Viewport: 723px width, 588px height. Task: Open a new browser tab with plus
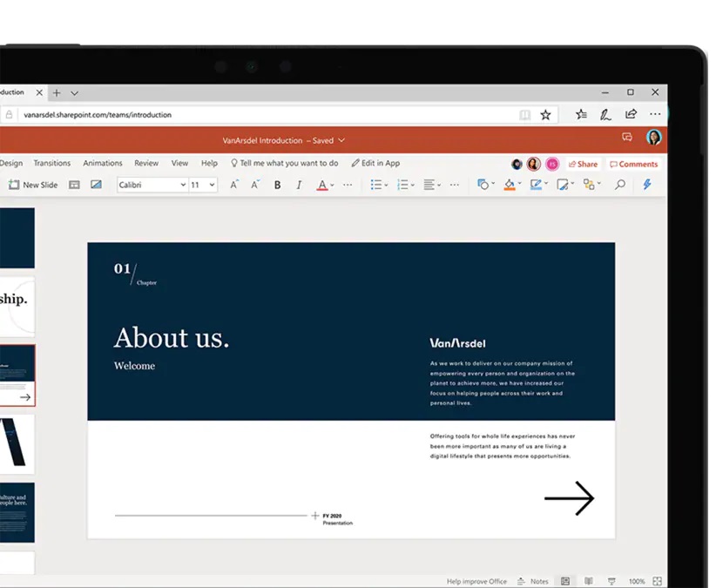coord(57,92)
